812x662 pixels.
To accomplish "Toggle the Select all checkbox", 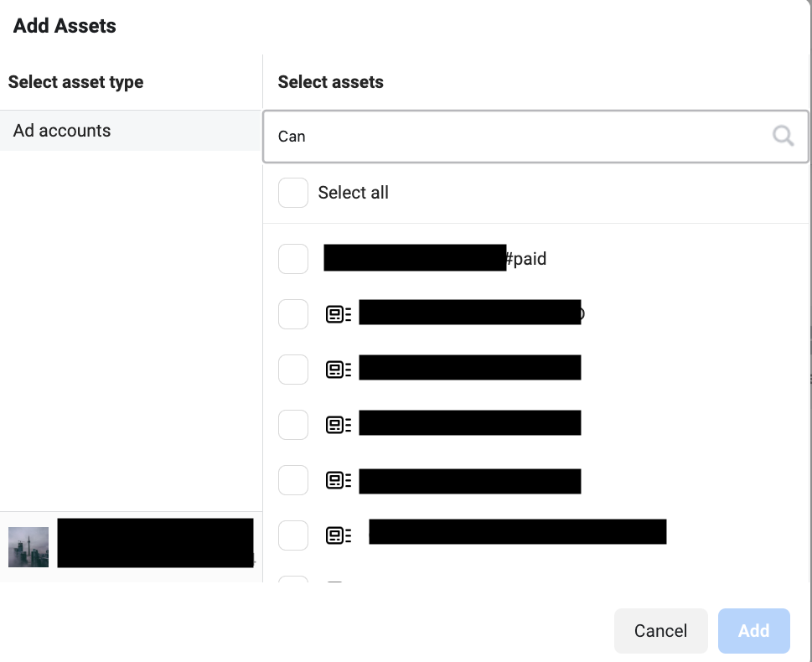I will pyautogui.click(x=293, y=193).
